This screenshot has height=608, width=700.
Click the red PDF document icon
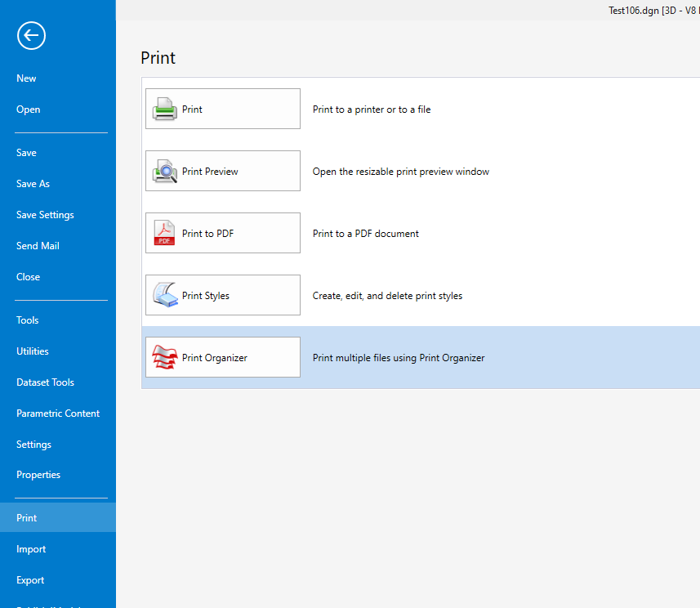tap(165, 233)
